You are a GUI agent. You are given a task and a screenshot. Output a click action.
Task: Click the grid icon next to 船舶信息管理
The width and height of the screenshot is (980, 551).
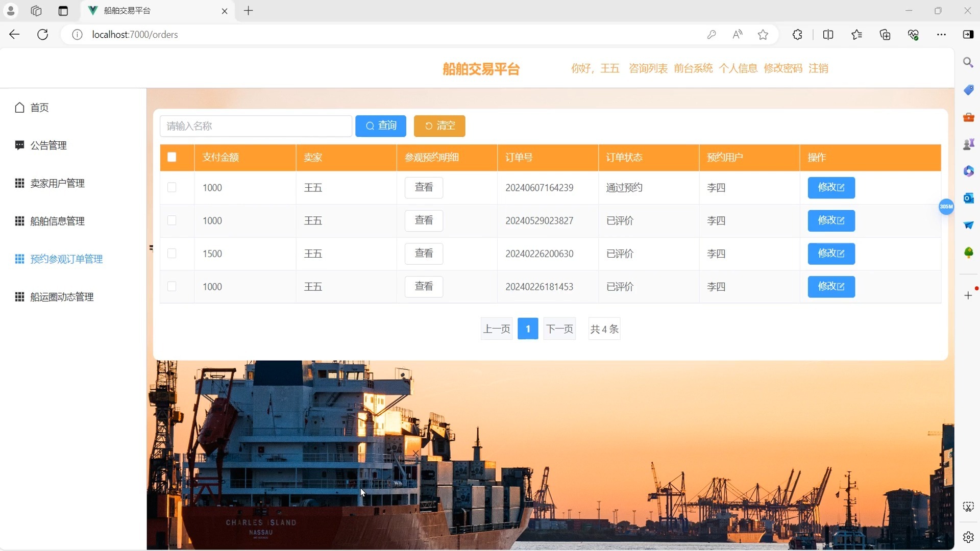pos(19,221)
